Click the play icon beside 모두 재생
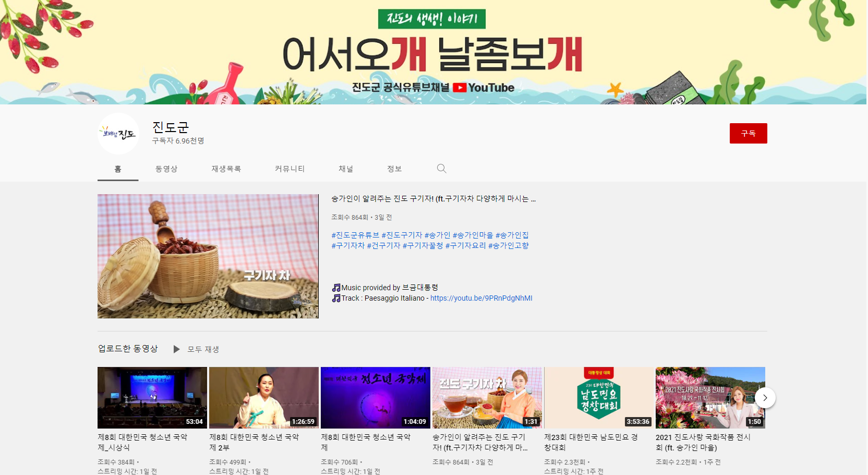Image resolution: width=868 pixels, height=475 pixels. (x=177, y=349)
